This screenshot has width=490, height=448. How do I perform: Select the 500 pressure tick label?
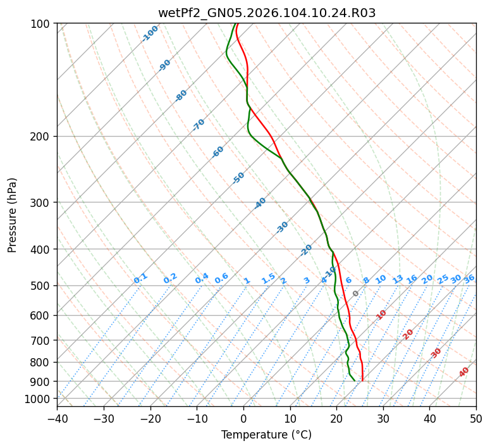pos(42,286)
